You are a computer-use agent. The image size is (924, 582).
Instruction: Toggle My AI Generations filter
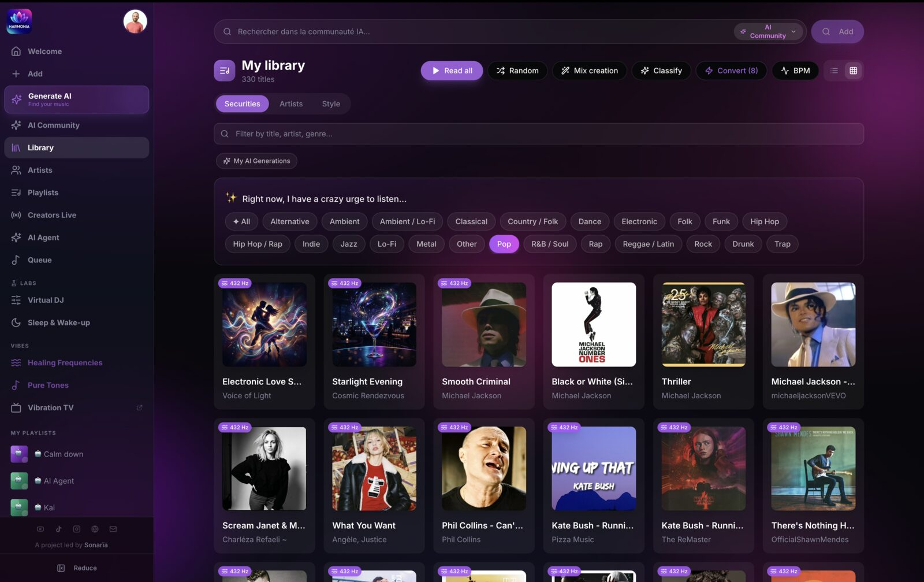[256, 161]
